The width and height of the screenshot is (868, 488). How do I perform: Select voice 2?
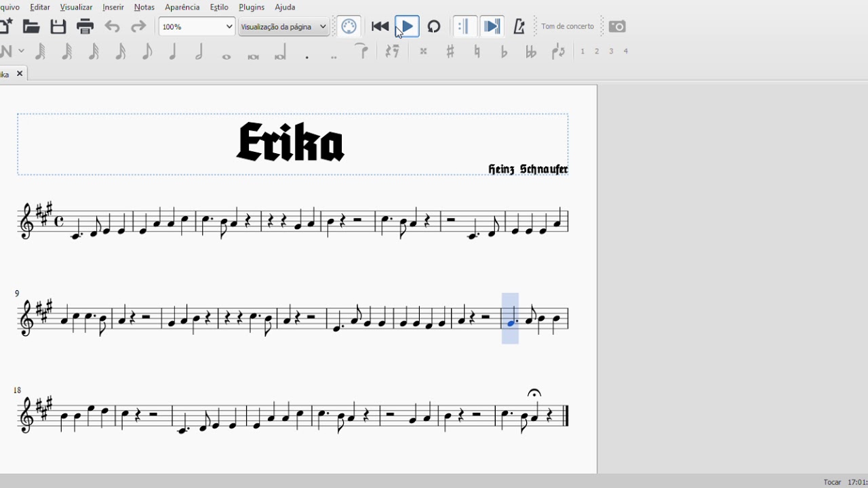tap(597, 52)
